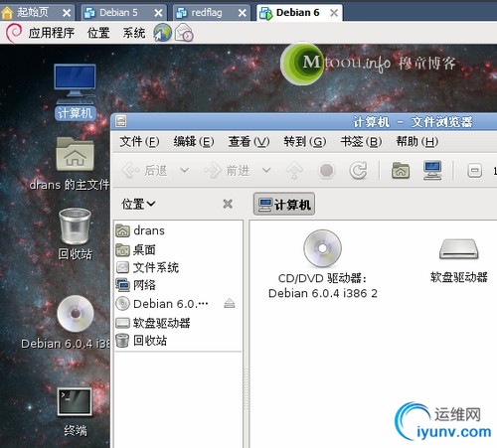This screenshot has width=497, height=448.
Task: Expand the 后退 history dropdown arrow
Action: pyautogui.click(x=184, y=171)
